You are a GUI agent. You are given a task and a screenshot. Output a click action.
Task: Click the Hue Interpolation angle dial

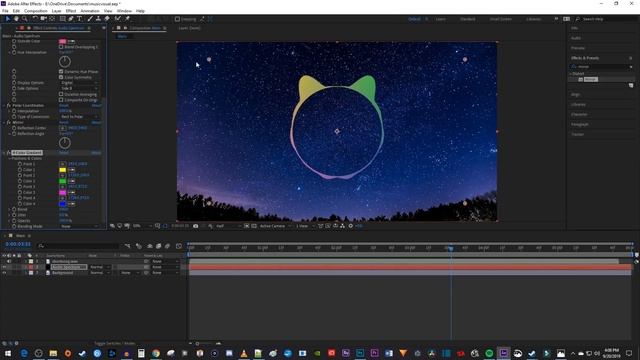tap(64, 62)
